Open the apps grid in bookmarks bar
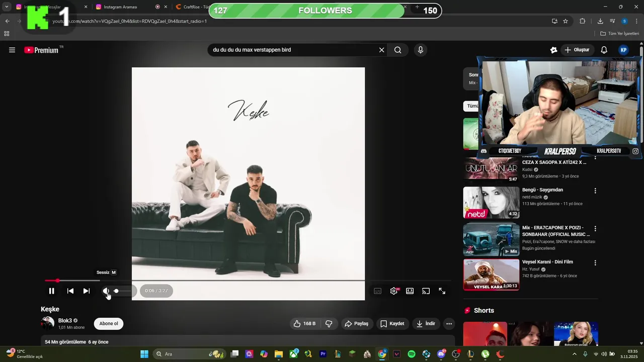The width and height of the screenshot is (644, 362). 7,34
